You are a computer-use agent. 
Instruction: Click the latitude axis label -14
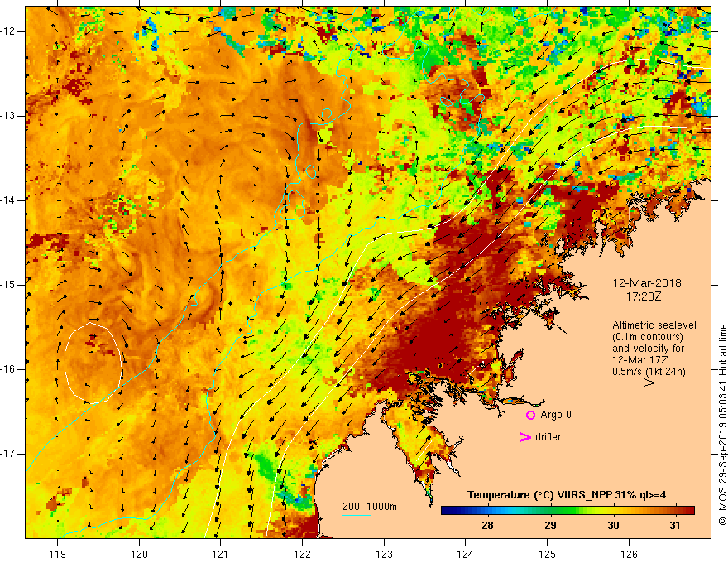8,200
